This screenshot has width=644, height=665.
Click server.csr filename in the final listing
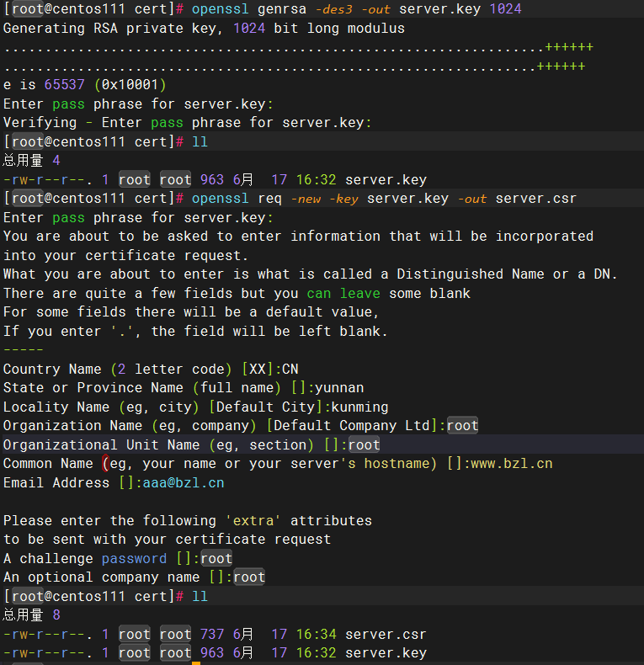[x=386, y=634]
